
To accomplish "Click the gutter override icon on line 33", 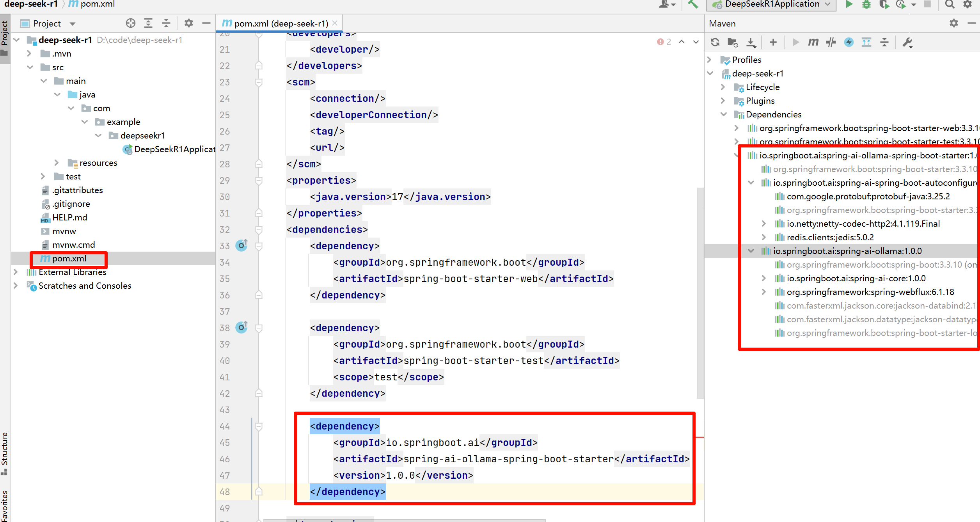I will pos(241,245).
